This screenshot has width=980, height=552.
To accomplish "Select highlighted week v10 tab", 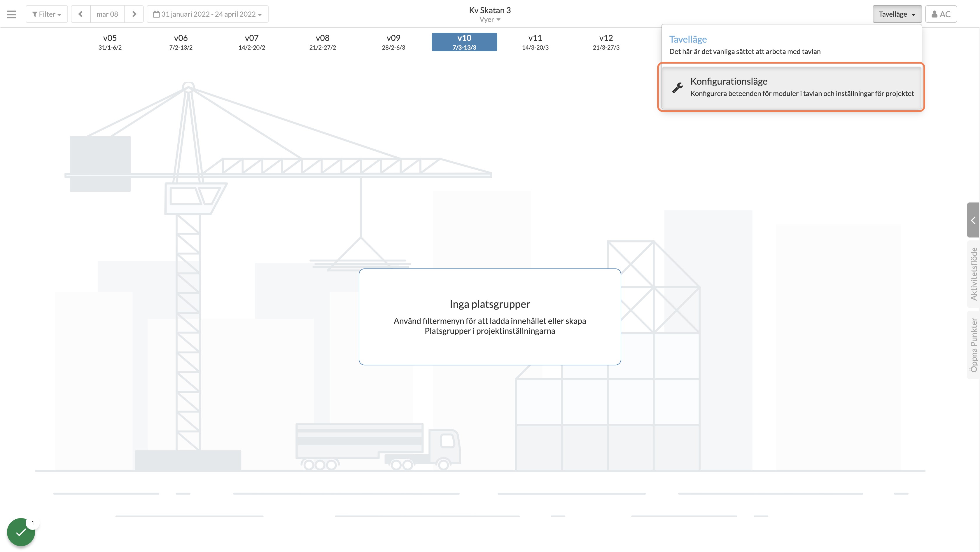I will pyautogui.click(x=464, y=42).
